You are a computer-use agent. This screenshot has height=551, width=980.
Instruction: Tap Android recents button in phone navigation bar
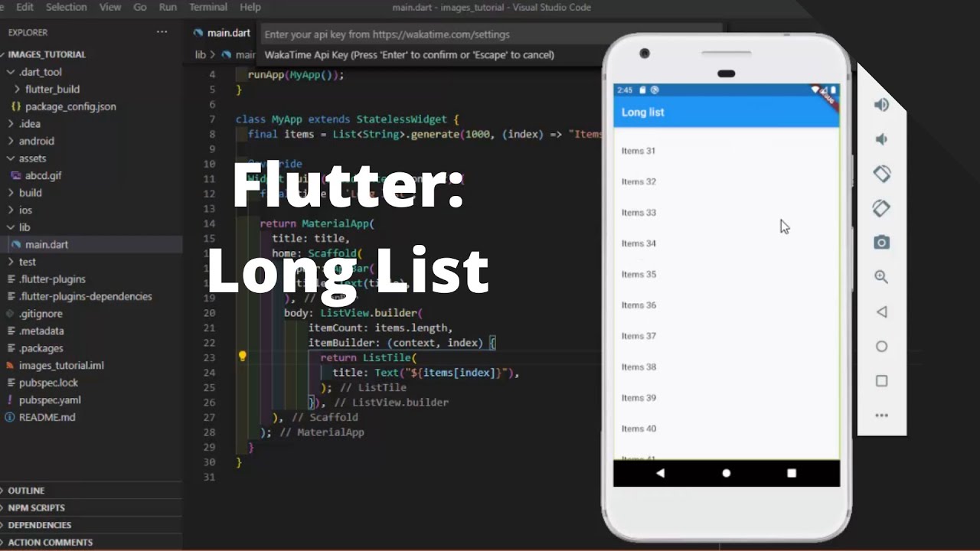point(792,473)
